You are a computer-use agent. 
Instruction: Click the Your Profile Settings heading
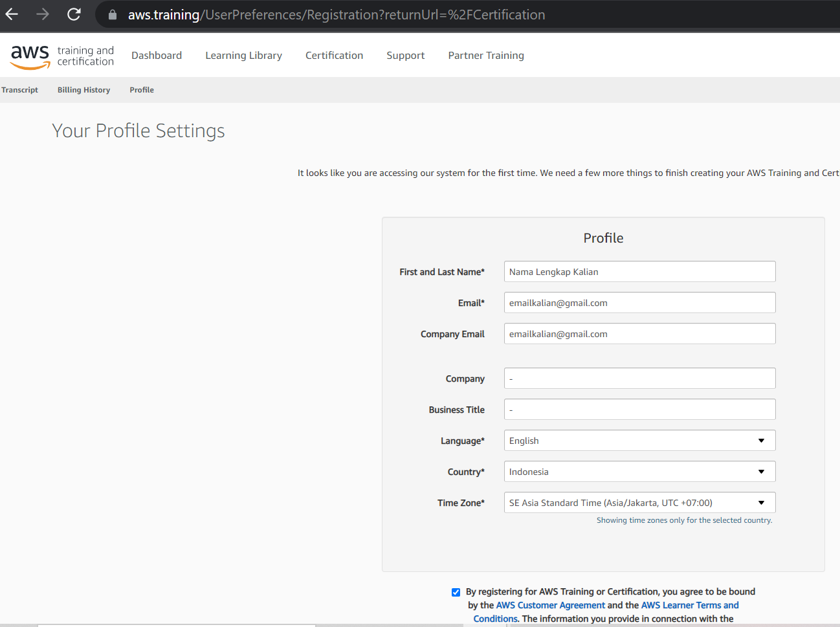[x=138, y=131]
